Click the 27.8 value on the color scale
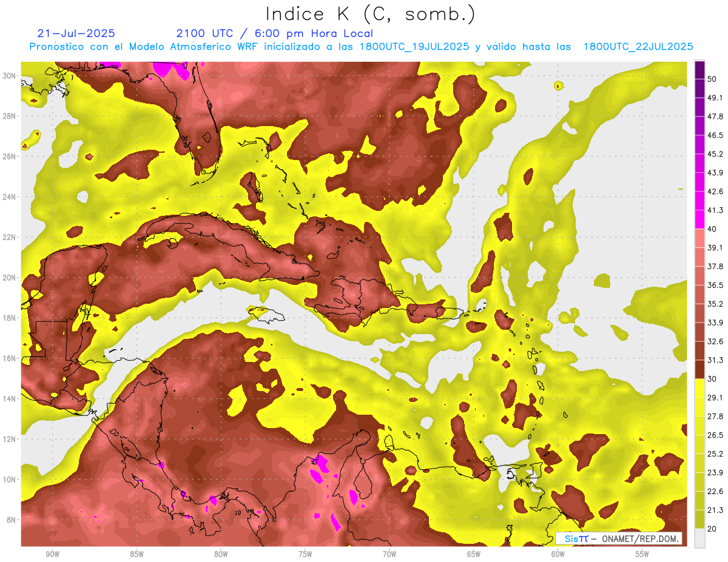Screen dimensions: 728x562 (x=715, y=416)
